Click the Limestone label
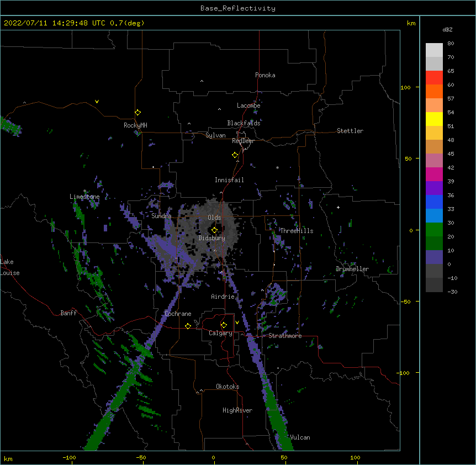Image resolution: width=476 pixels, height=465 pixels. tap(84, 197)
